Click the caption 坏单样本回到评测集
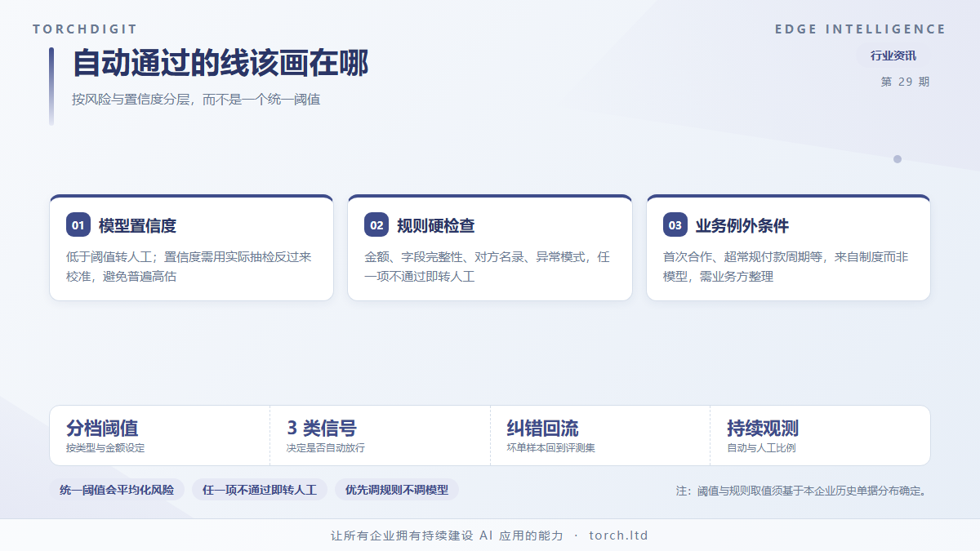 [551, 448]
